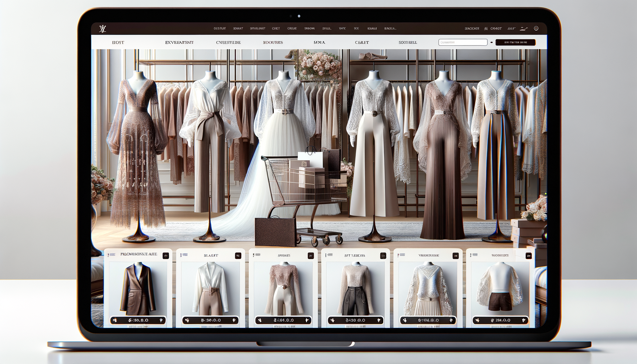The width and height of the screenshot is (637, 364).
Task: Open the list menu icon on the SUOBEOIDCS card
Action: [x=474, y=255]
